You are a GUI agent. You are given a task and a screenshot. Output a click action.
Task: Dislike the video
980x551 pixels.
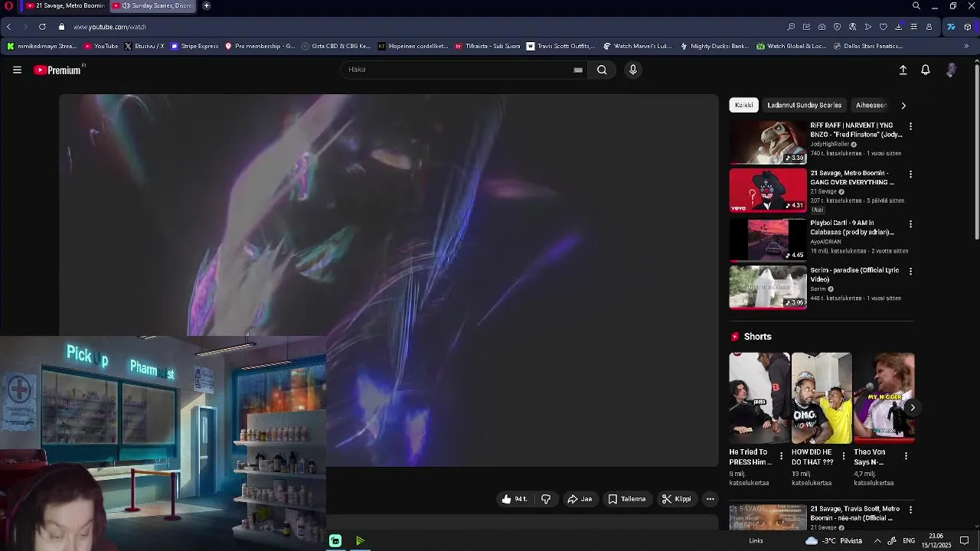point(546,499)
